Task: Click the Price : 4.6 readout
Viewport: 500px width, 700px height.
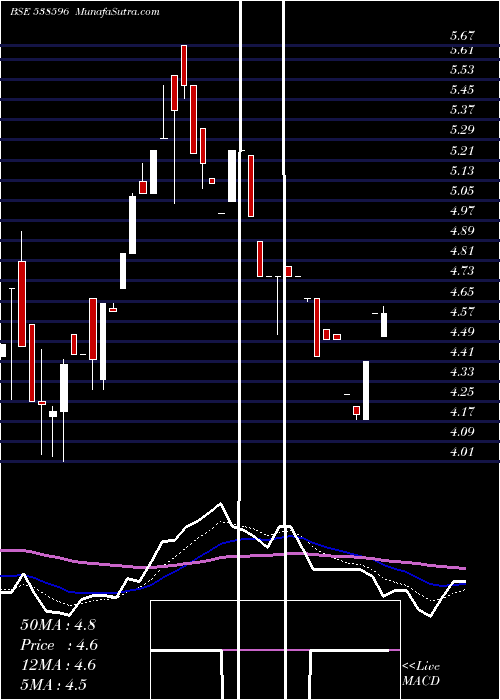Action: tap(59, 645)
